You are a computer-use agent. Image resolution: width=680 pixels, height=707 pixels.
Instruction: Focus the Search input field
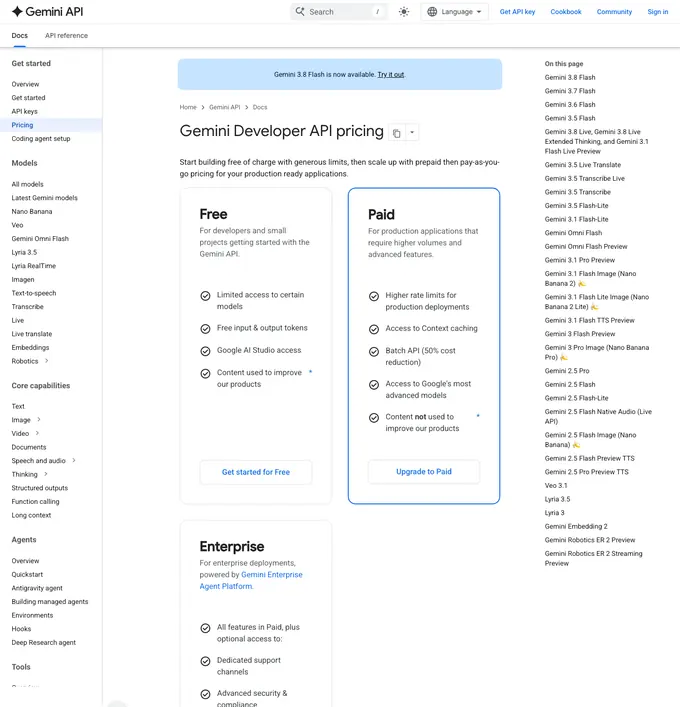(x=339, y=12)
